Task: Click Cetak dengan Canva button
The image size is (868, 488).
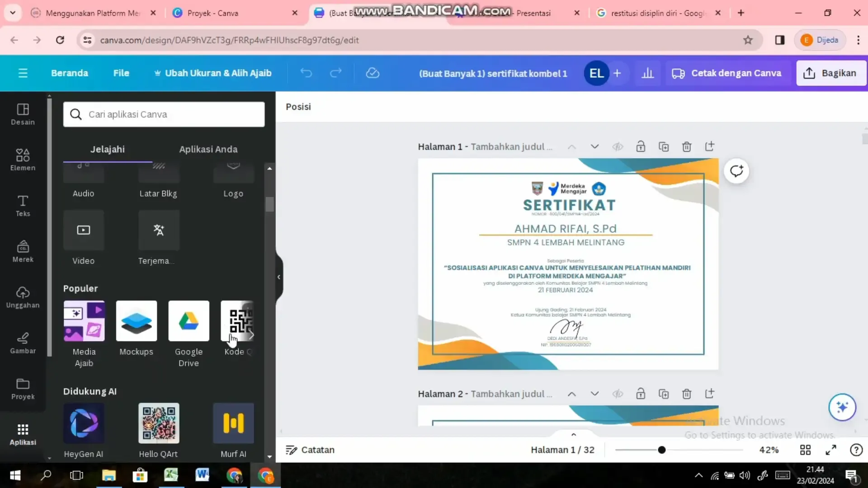Action: 726,73
